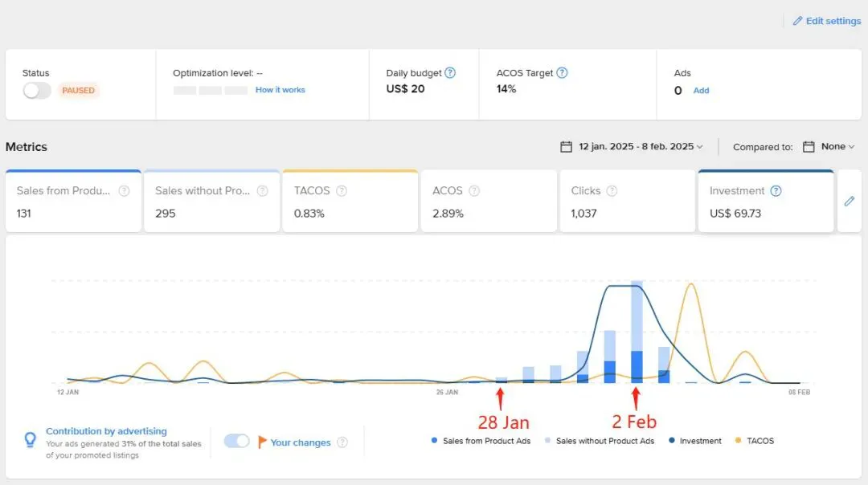Select the Sales from Product Ads metric card
The width and height of the screenshot is (868, 485).
tap(74, 202)
